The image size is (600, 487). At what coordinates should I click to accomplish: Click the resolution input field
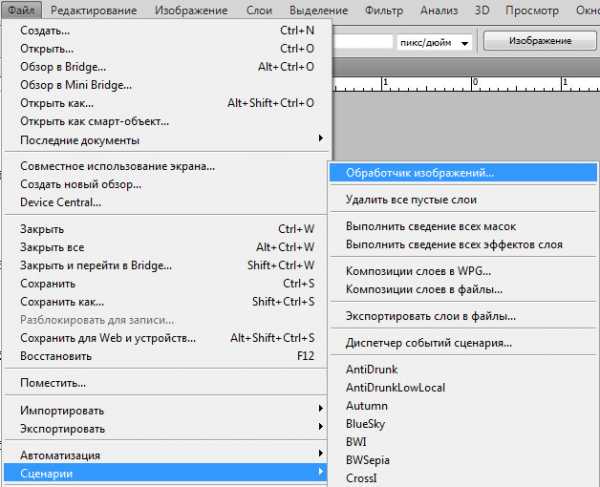[363, 42]
